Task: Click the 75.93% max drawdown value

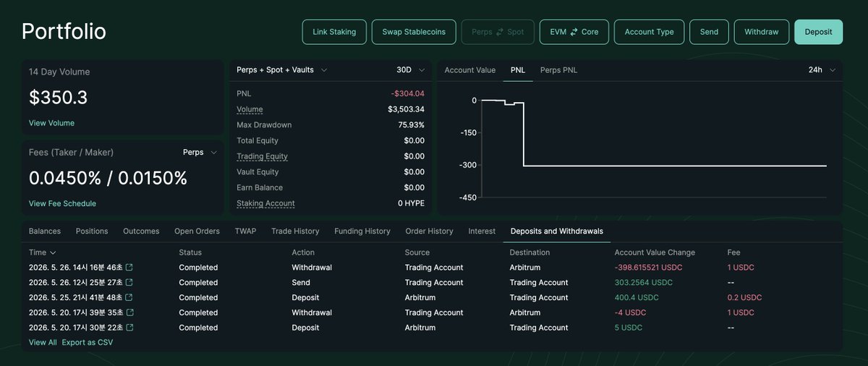Action: click(x=411, y=125)
